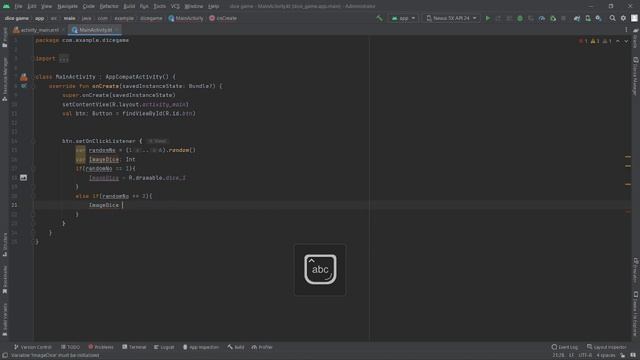Open Search Everywhere magnifier icon
The width and height of the screenshot is (640, 360).
tap(612, 18)
